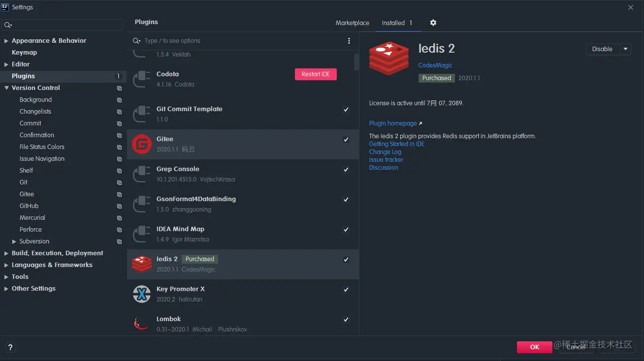Screen dimensions: 644x361
Task: Click project-level icon beside Perforce
Action: [x=119, y=230]
